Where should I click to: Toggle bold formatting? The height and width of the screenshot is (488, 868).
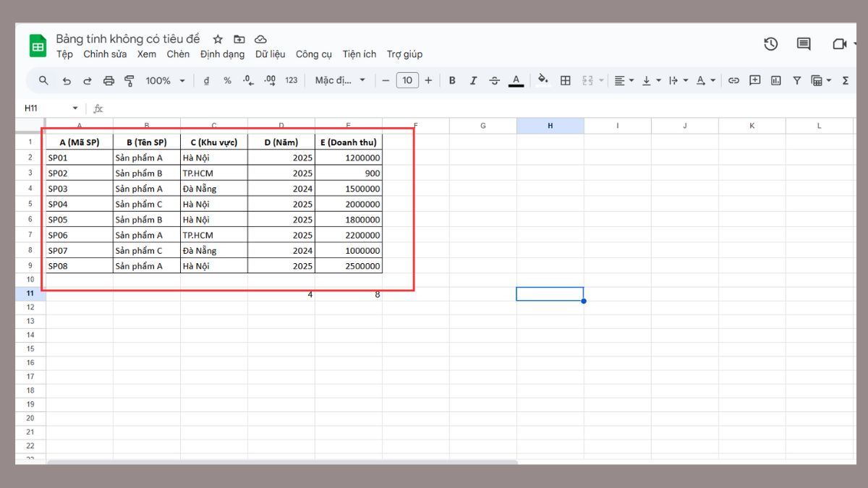tap(452, 80)
